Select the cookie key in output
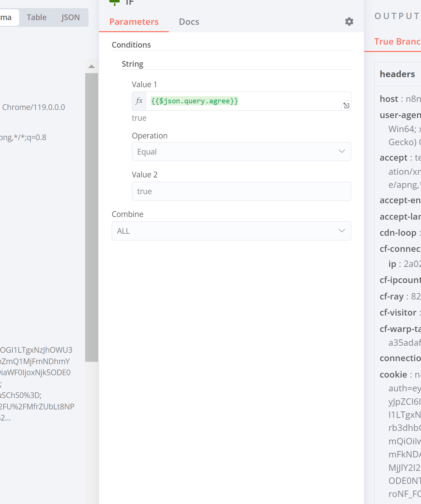The height and width of the screenshot is (504, 421). [393, 375]
